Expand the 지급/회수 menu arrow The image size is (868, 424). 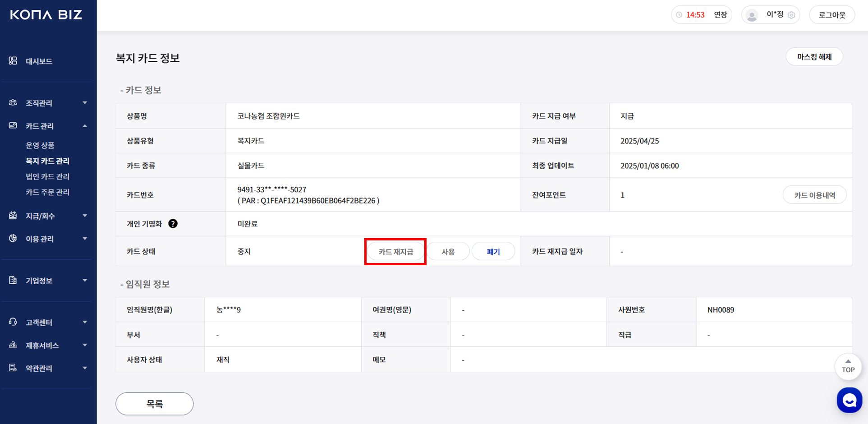pyautogui.click(x=85, y=216)
